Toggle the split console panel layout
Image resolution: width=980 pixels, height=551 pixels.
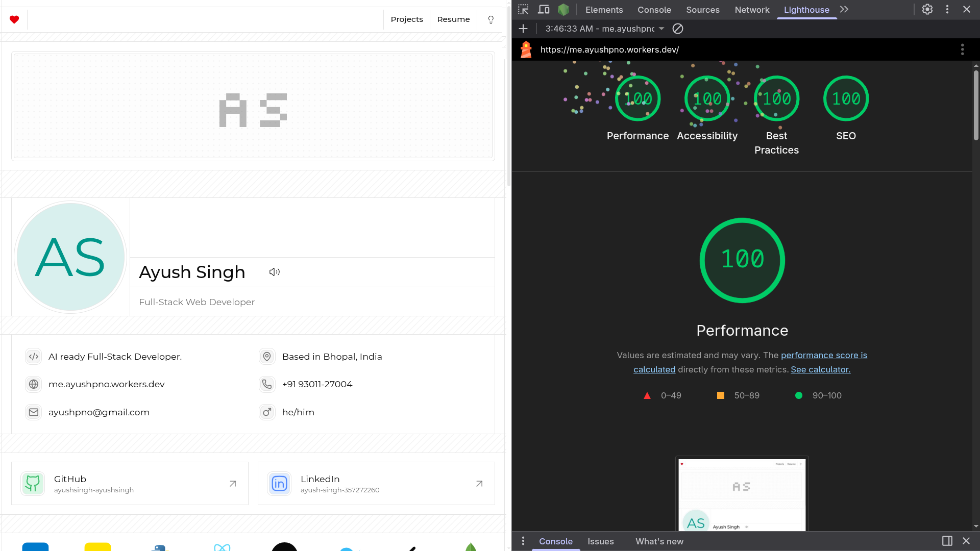tap(947, 541)
